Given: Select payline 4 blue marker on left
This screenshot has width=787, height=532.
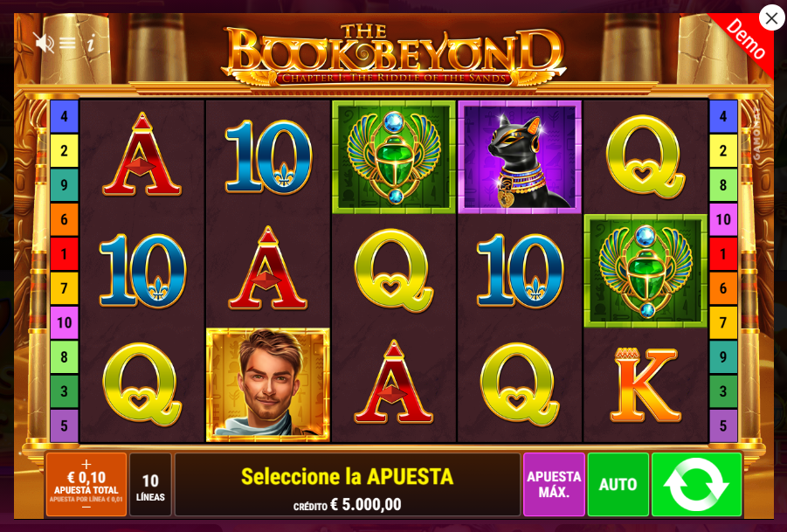Looking at the screenshot, I should (x=64, y=116).
